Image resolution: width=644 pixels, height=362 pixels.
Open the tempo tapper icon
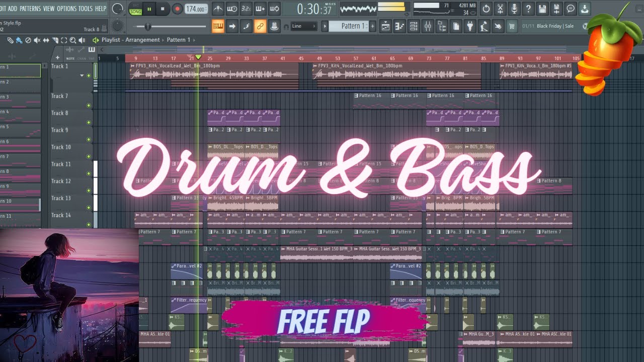click(484, 26)
